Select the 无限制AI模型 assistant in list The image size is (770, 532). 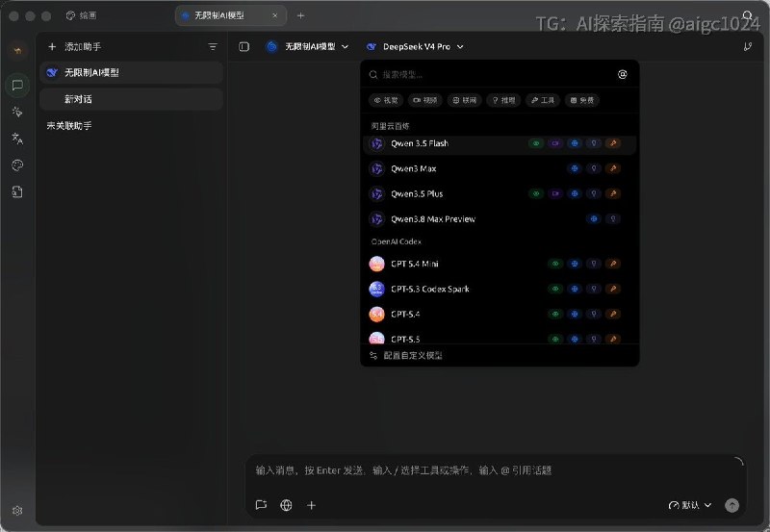(131, 73)
